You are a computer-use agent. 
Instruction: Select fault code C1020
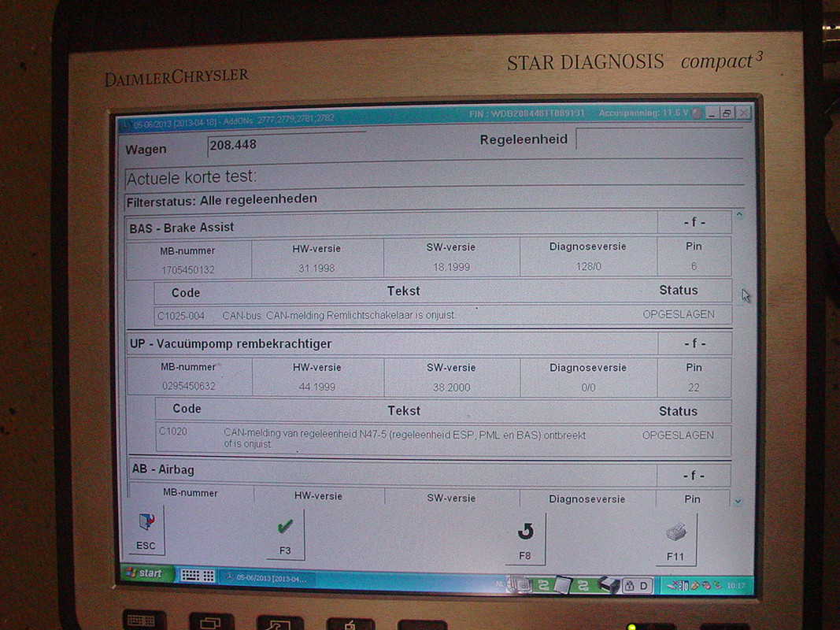(173, 432)
